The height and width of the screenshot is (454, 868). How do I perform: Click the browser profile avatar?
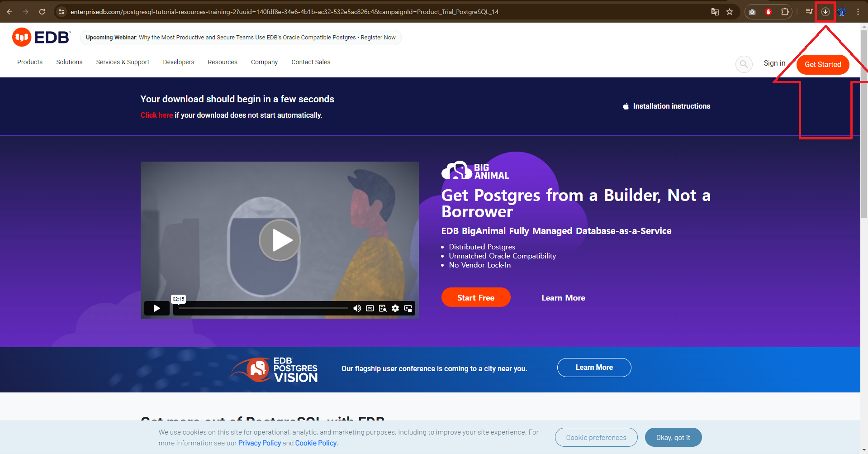[x=842, y=12]
